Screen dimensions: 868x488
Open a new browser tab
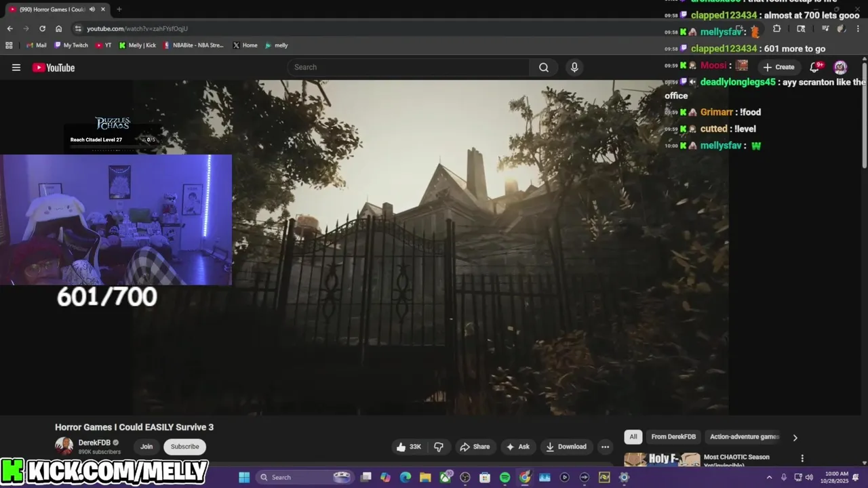click(x=119, y=9)
